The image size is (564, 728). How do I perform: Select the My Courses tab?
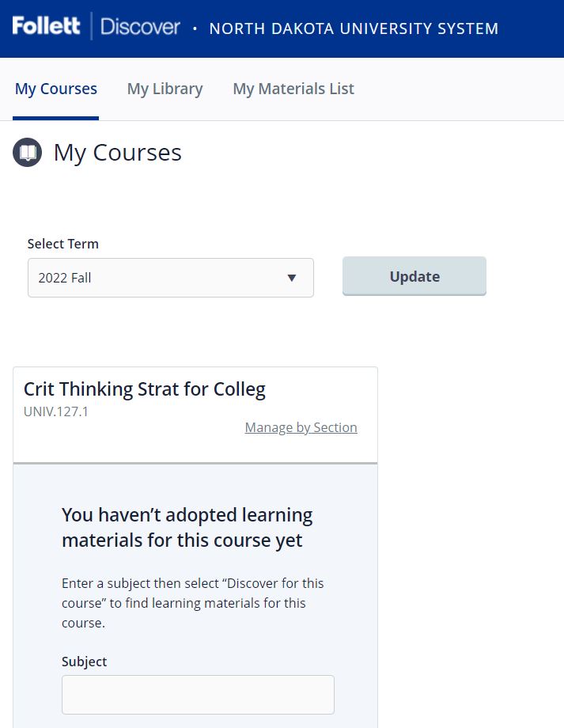click(x=55, y=89)
